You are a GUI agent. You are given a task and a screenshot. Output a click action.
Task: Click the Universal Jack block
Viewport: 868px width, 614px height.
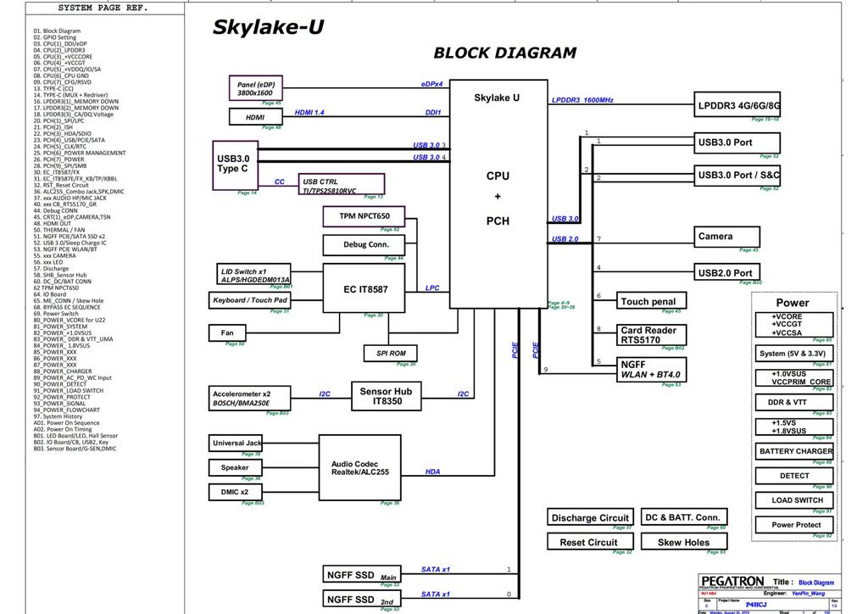pyautogui.click(x=236, y=443)
